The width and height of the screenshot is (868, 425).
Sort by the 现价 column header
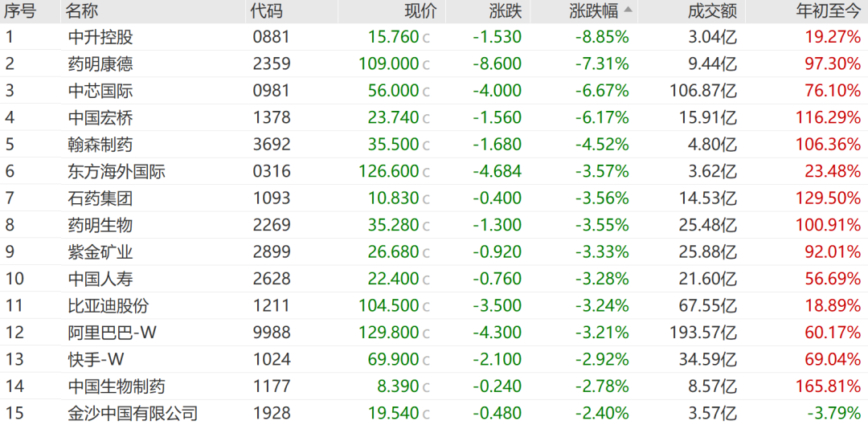(420, 11)
